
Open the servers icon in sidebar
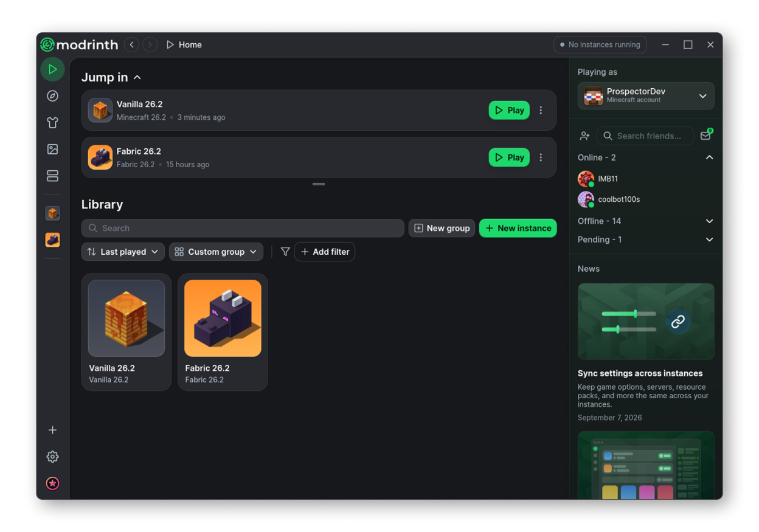53,176
